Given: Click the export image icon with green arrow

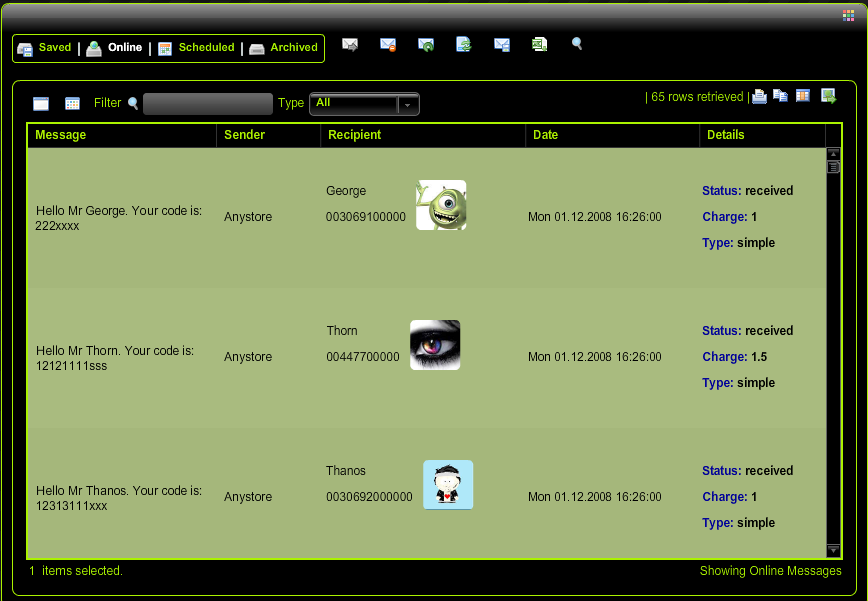Looking at the screenshot, I should 828,96.
